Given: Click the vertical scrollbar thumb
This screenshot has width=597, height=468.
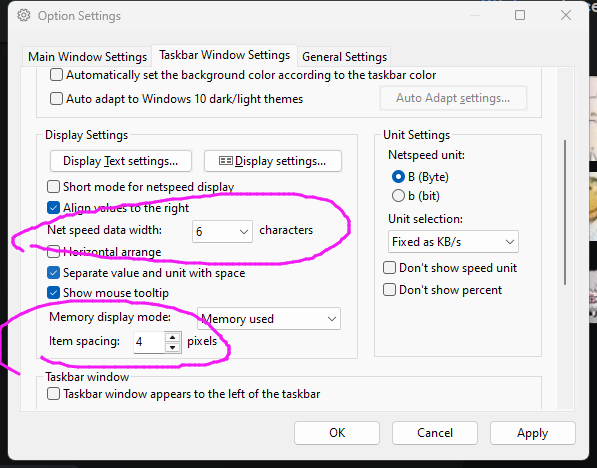Looking at the screenshot, I should point(565,212).
